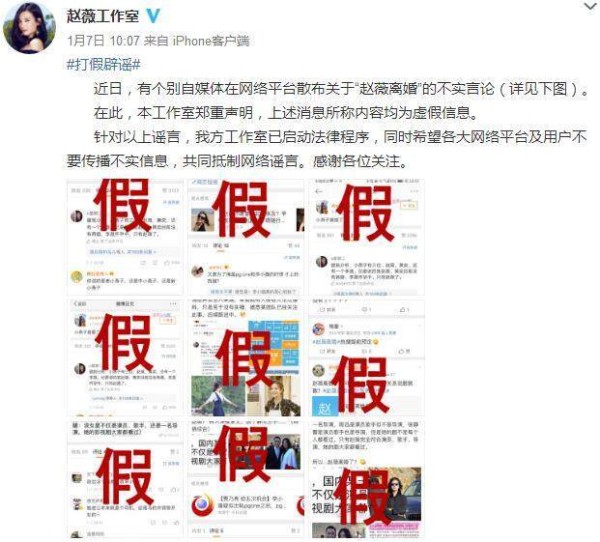
Task: Open the 1月7日 10:07 timestamp link
Action: [x=103, y=41]
